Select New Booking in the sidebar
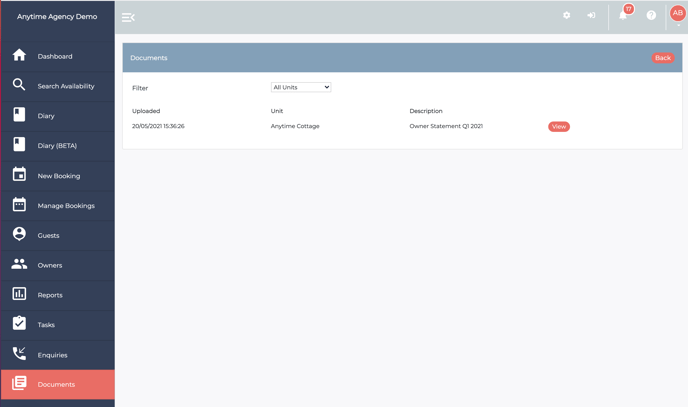The height and width of the screenshot is (407, 688). 59,176
